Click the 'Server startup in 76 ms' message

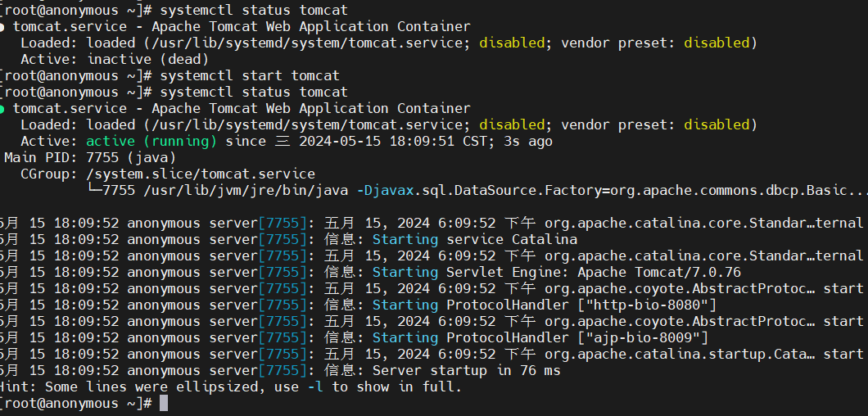pos(466,371)
